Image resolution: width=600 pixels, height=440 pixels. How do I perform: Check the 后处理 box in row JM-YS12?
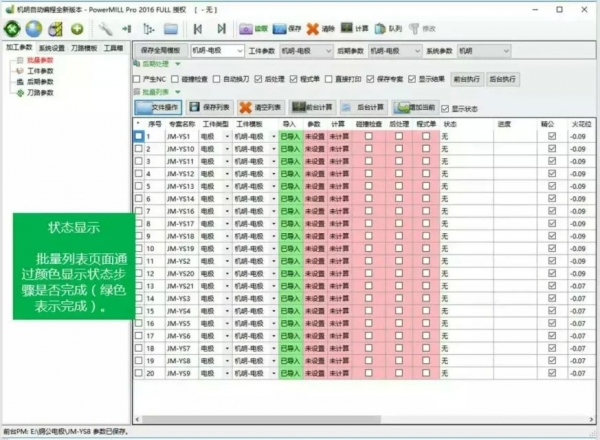coord(399,173)
